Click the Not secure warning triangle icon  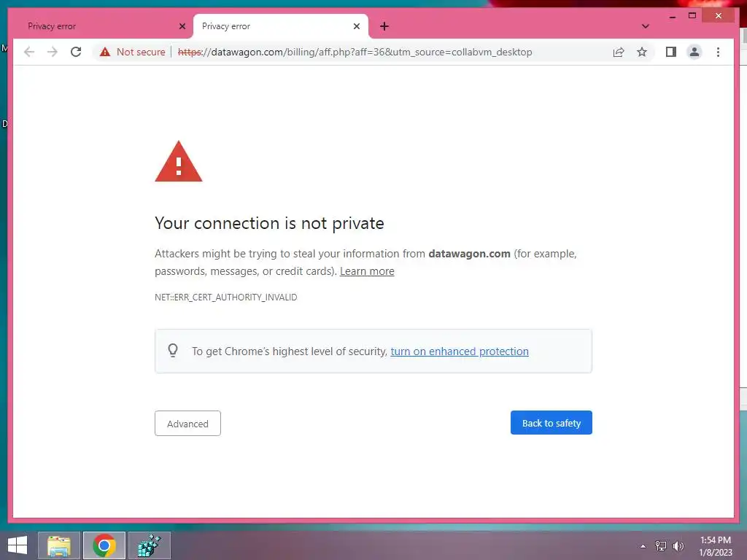click(105, 52)
